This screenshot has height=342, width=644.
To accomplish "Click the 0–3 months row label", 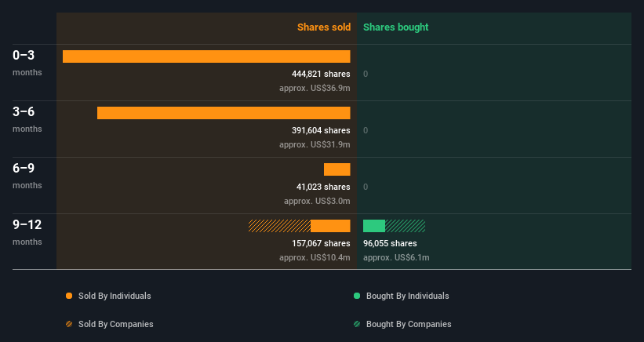I will [x=27, y=63].
